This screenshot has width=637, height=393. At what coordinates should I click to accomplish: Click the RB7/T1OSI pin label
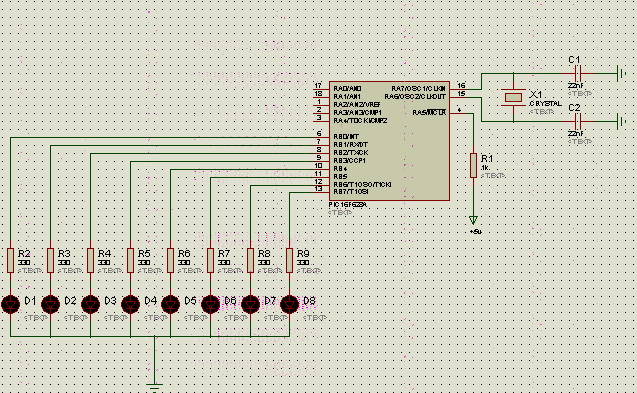(x=351, y=191)
